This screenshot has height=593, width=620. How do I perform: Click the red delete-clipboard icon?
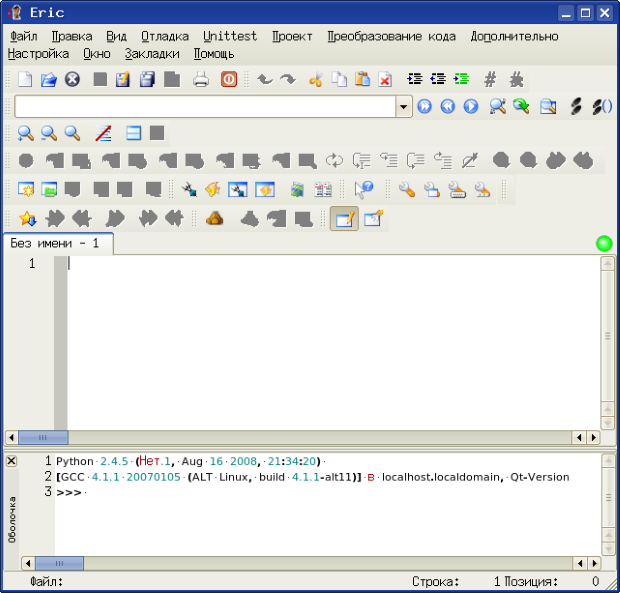pos(384,80)
